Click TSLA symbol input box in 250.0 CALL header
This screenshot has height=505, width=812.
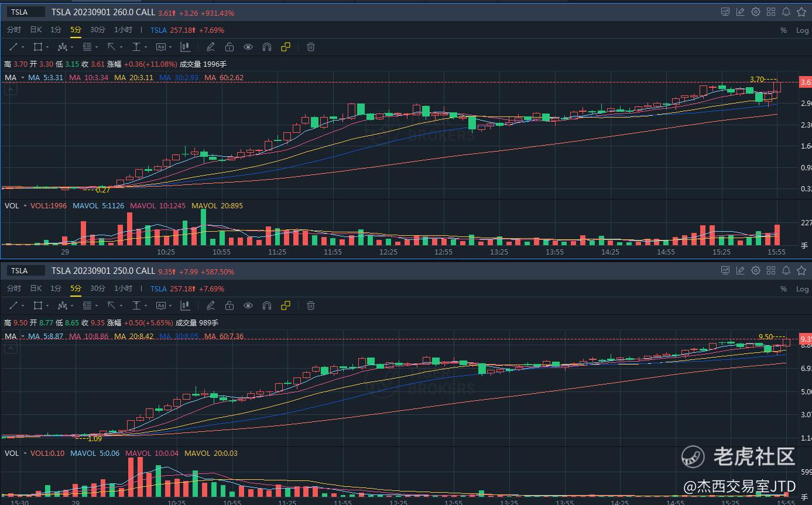pyautogui.click(x=25, y=270)
